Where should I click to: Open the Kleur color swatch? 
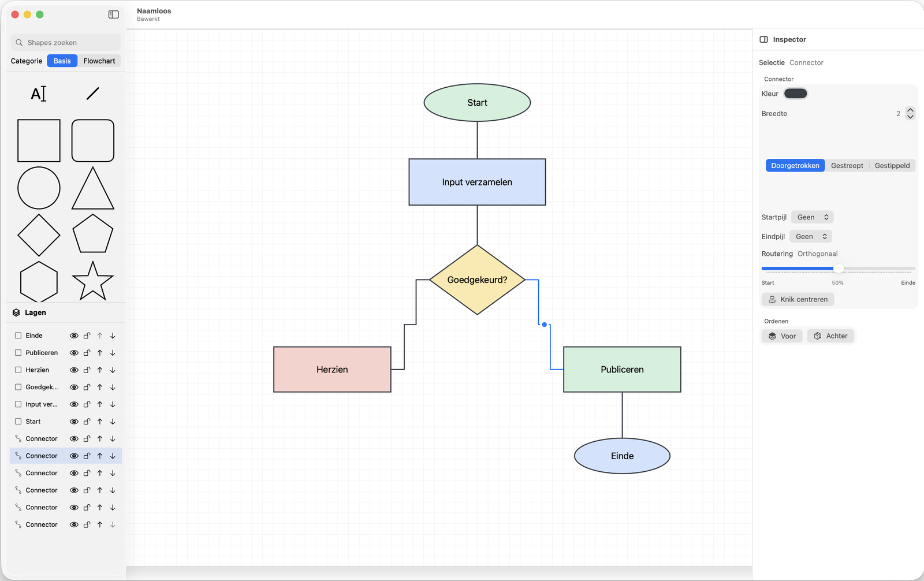(x=795, y=94)
